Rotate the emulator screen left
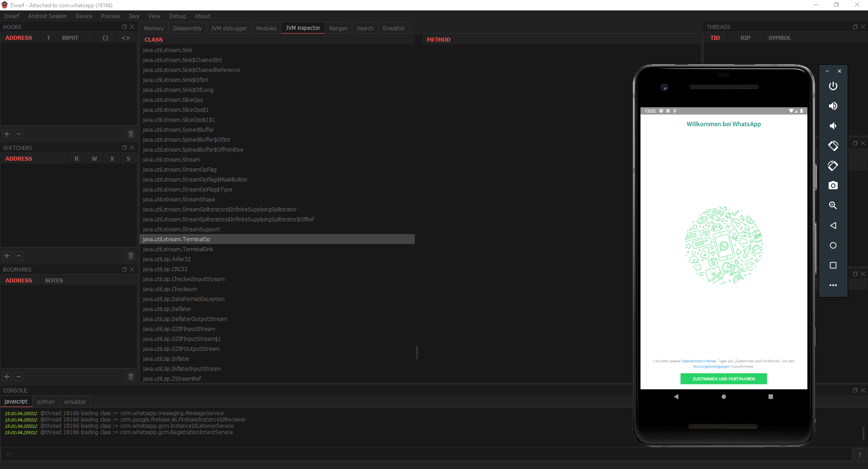 tap(833, 146)
